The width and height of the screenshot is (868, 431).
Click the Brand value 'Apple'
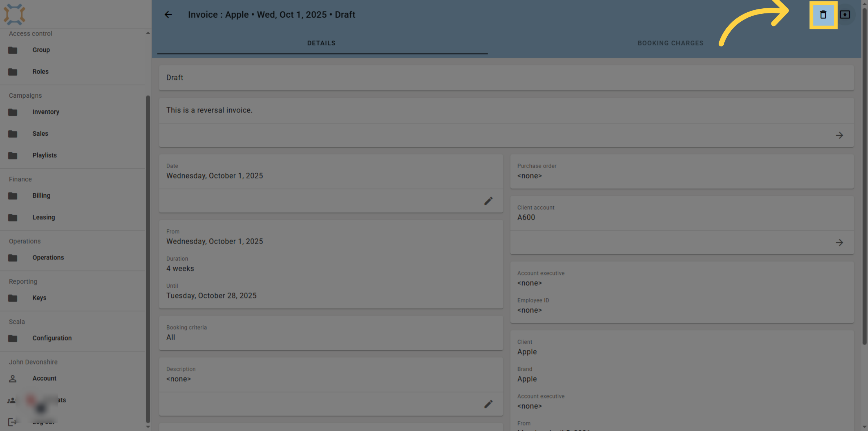coord(527,379)
